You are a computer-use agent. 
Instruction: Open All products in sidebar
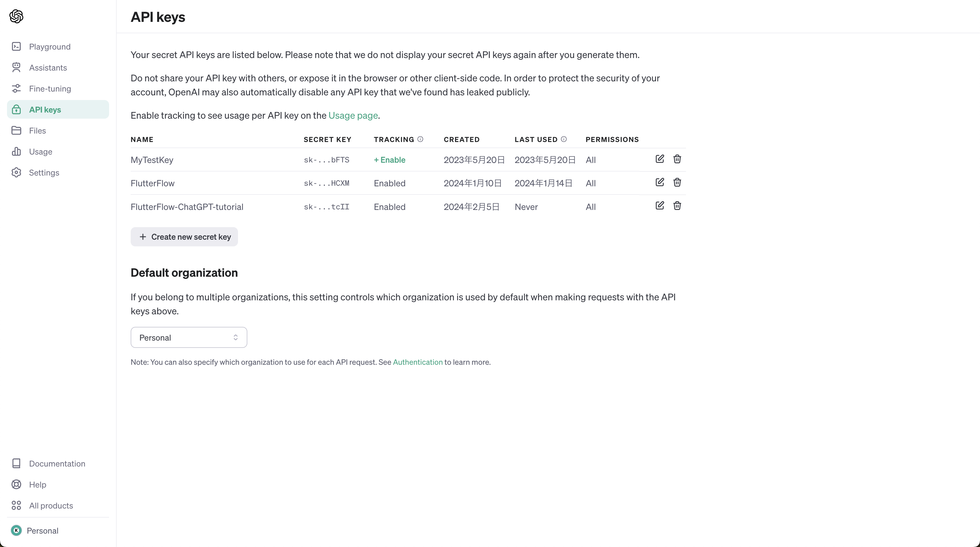pyautogui.click(x=50, y=506)
